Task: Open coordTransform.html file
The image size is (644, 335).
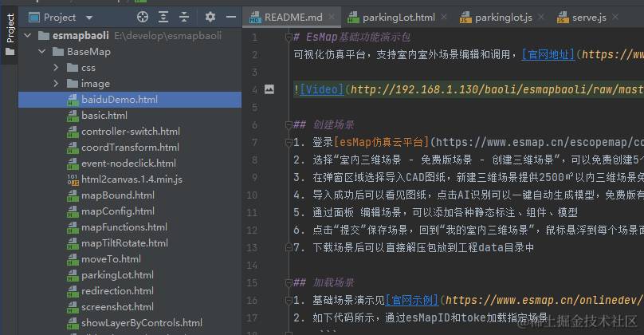Action: pyautogui.click(x=130, y=147)
